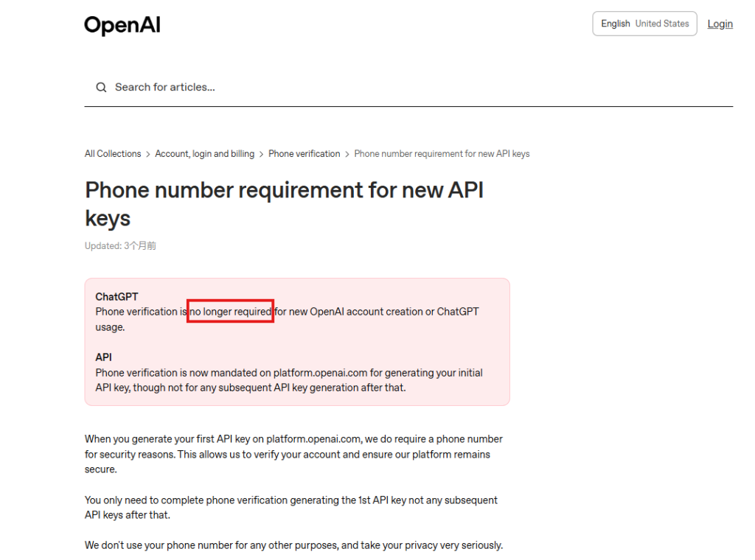
Task: Click the paragraph starting "When you generate"
Action: pyautogui.click(x=293, y=454)
